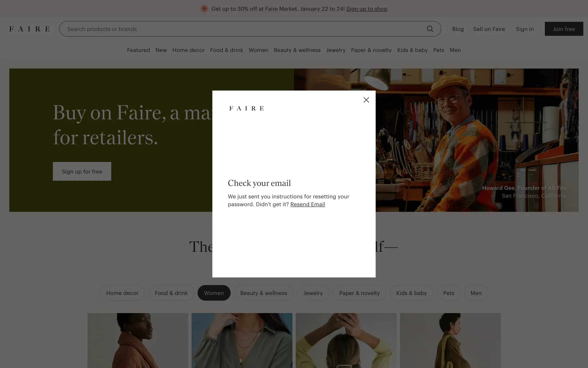Image resolution: width=588 pixels, height=368 pixels.
Task: Click the Faire logo inside the dialog
Action: tap(247, 108)
